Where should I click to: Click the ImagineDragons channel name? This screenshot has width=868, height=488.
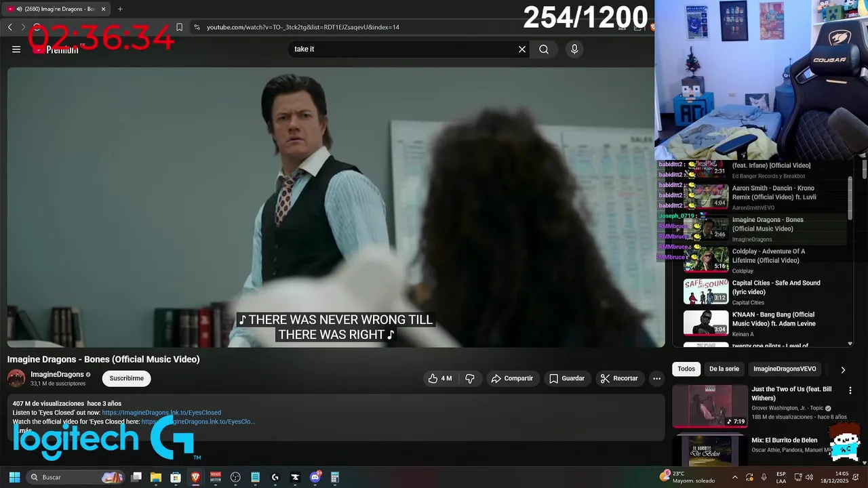(x=57, y=374)
